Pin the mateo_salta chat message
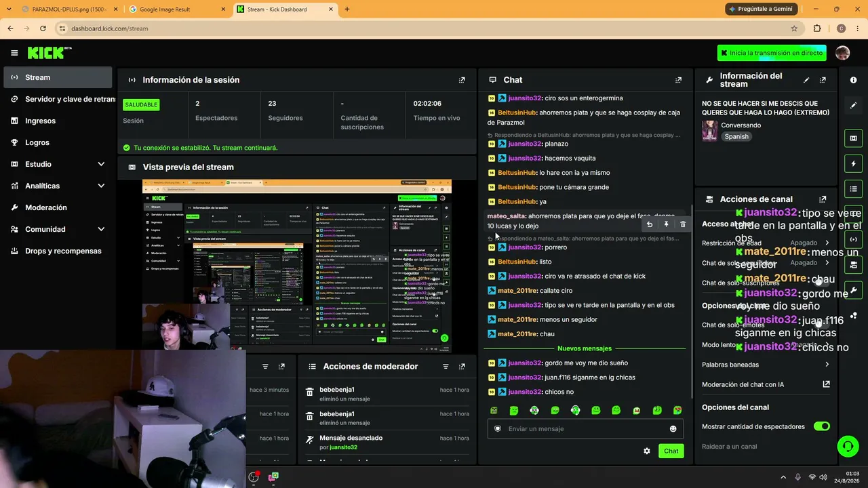 point(666,224)
